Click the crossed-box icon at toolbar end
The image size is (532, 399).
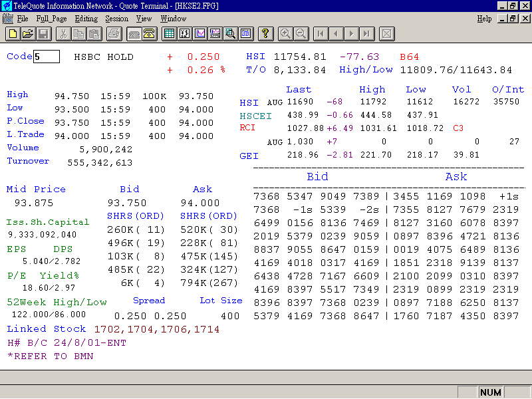pos(387,34)
